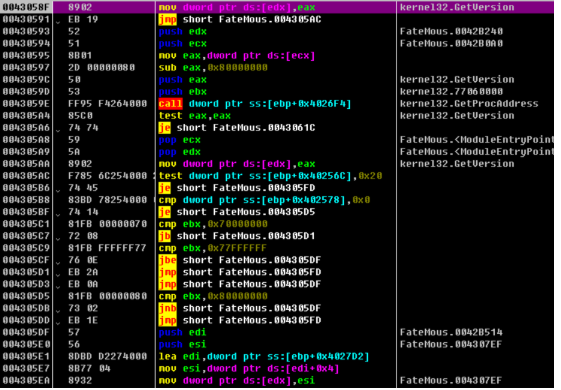Viewport: 561px width, 390px height.
Task: Select "jmp short FateMous.004305AC"
Action: click(x=240, y=19)
